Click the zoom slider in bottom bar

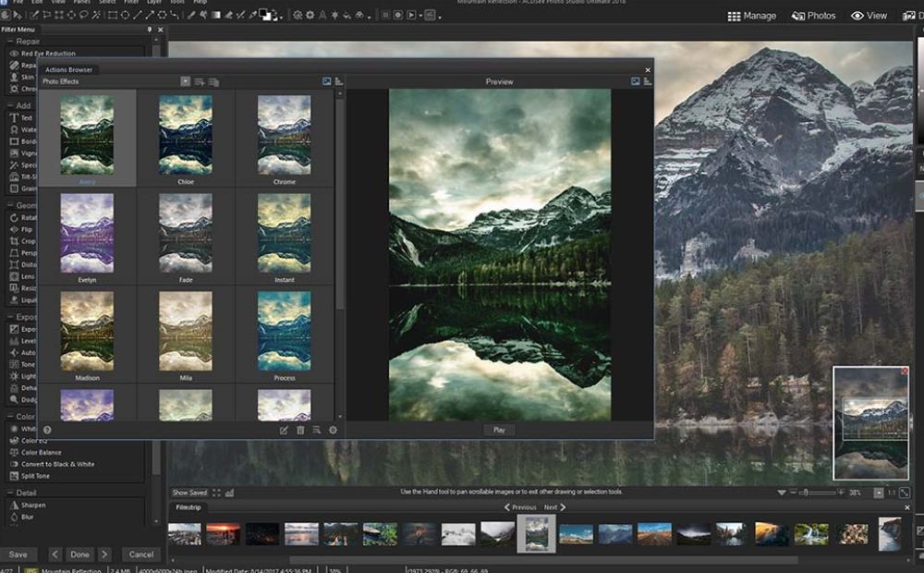tap(820, 493)
